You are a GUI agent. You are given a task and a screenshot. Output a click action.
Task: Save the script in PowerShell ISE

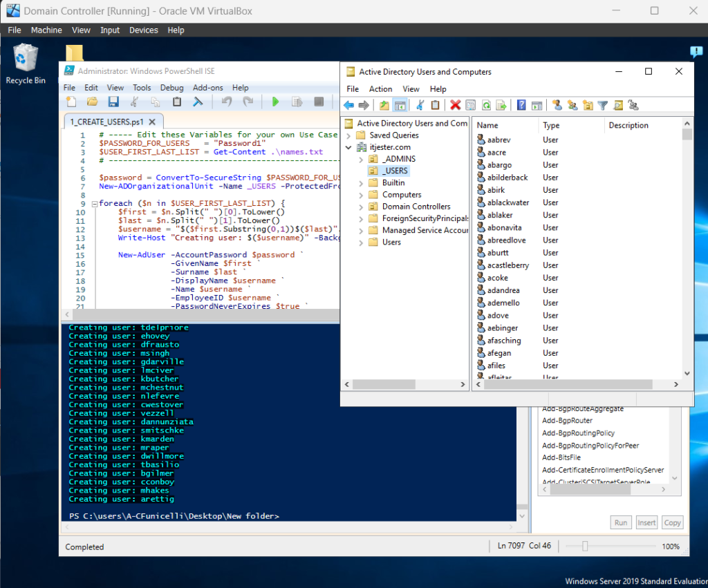point(113,102)
